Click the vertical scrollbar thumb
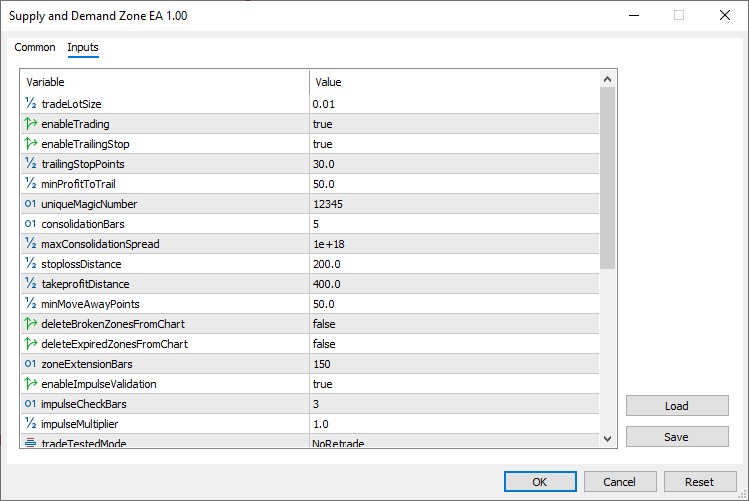The width and height of the screenshot is (749, 501). coord(608,178)
